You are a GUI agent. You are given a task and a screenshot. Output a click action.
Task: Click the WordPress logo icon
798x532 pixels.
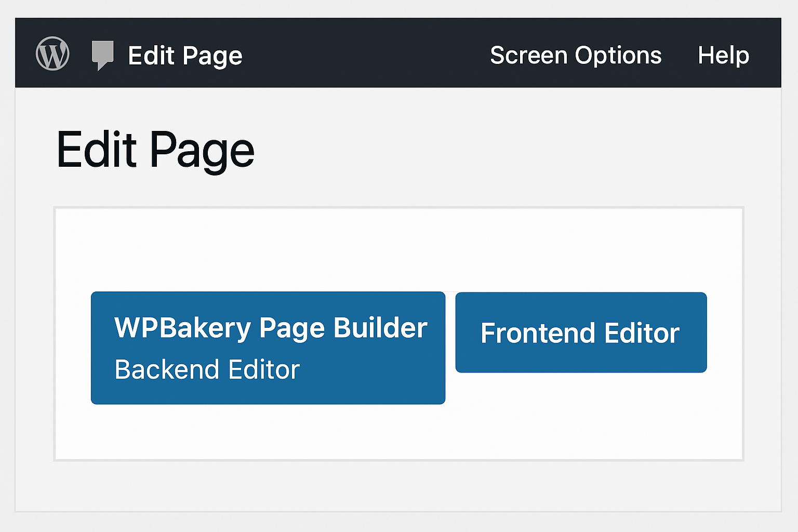tap(52, 54)
